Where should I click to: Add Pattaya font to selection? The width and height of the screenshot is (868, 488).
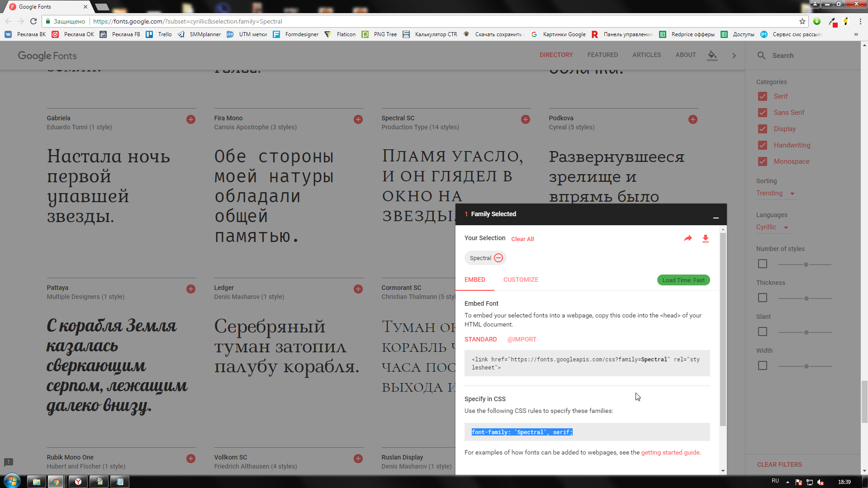pyautogui.click(x=191, y=289)
